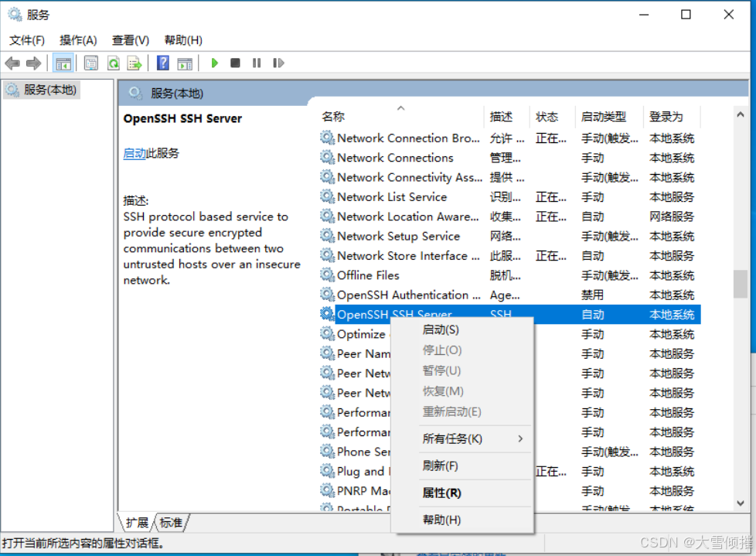Select Network Store Interface Service row

point(509,256)
